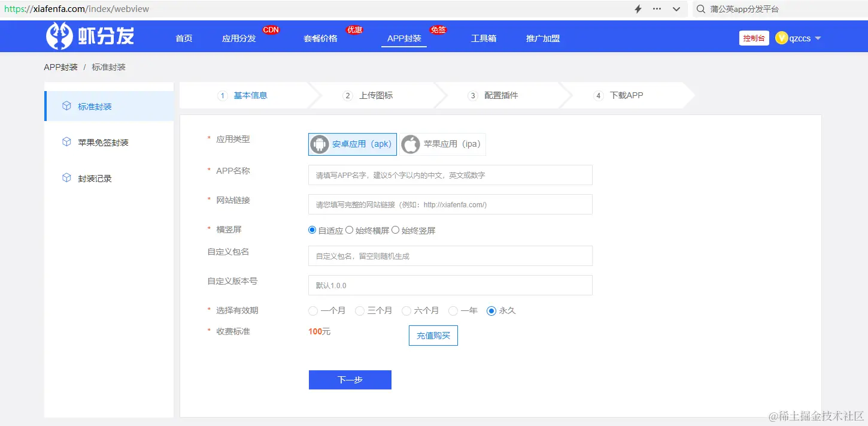Click the yellow user avatar icon
Image resolution: width=868 pixels, height=426 pixels.
pyautogui.click(x=781, y=38)
